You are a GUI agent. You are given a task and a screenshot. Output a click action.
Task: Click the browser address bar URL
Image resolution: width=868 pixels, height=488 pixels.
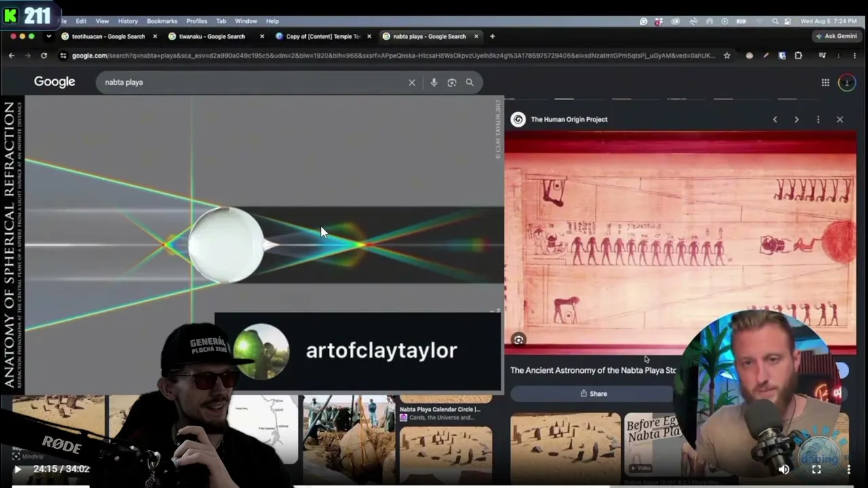pyautogui.click(x=393, y=56)
